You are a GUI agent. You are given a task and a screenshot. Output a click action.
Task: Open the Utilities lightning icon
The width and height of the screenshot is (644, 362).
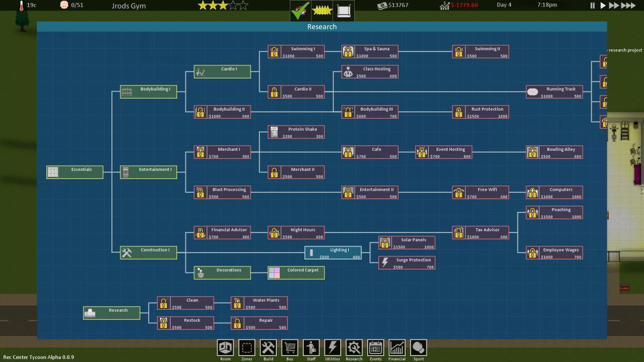coord(333,348)
